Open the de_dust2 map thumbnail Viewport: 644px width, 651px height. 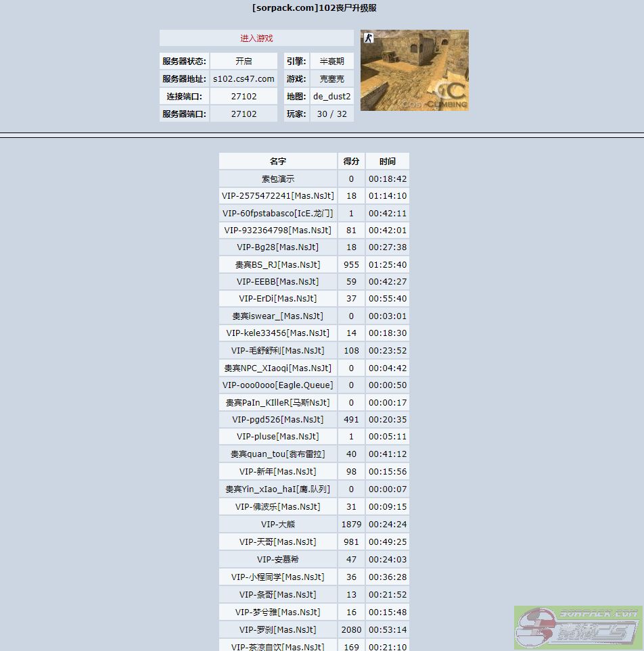[414, 71]
